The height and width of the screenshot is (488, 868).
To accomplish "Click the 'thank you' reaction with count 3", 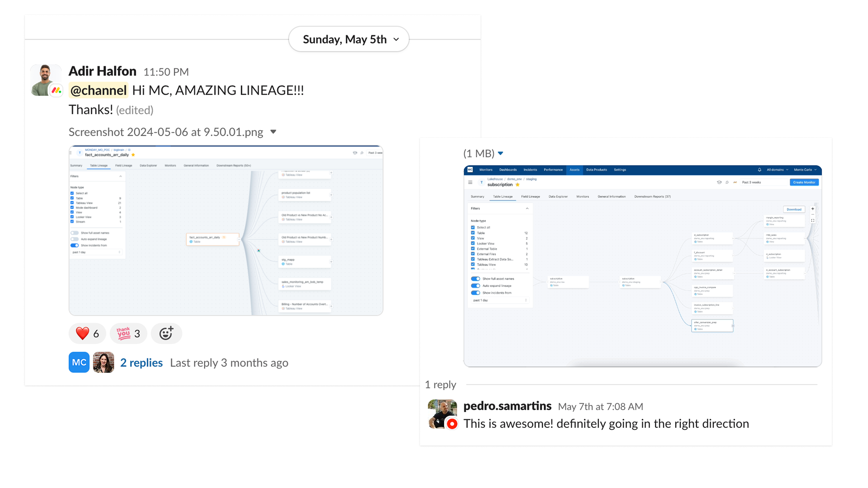I will click(x=128, y=333).
